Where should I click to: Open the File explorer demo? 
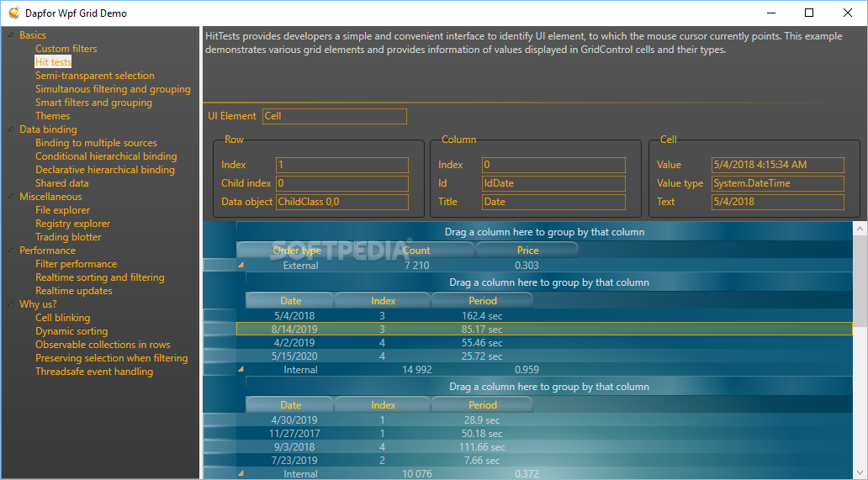[62, 210]
